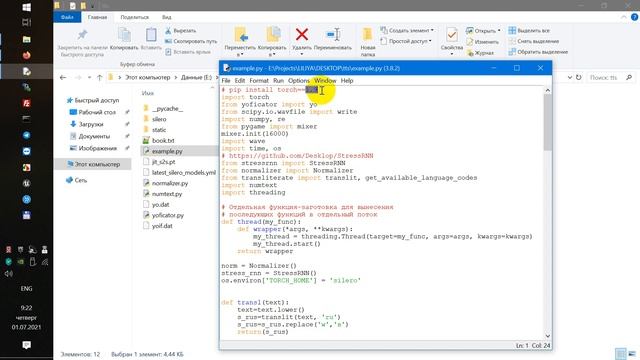Click Обратить выделение in ribbon
Screen dimensions: 640x360
[x=538, y=52]
